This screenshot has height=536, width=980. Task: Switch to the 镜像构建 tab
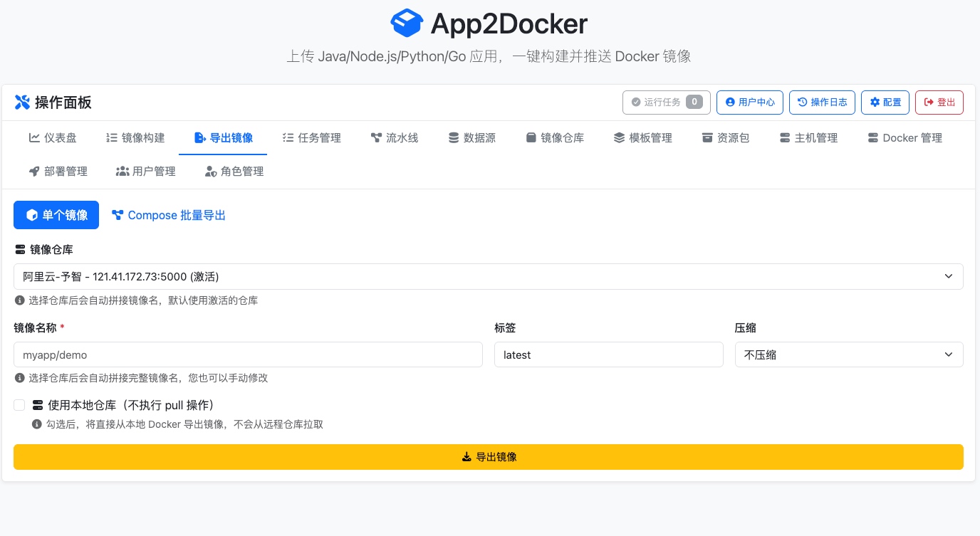click(135, 138)
